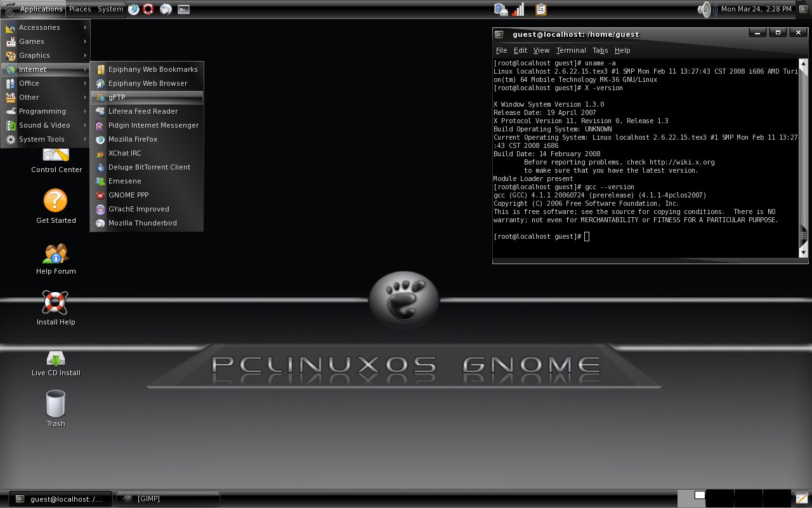Open Emesene messenger
812x508 pixels.
click(x=147, y=181)
